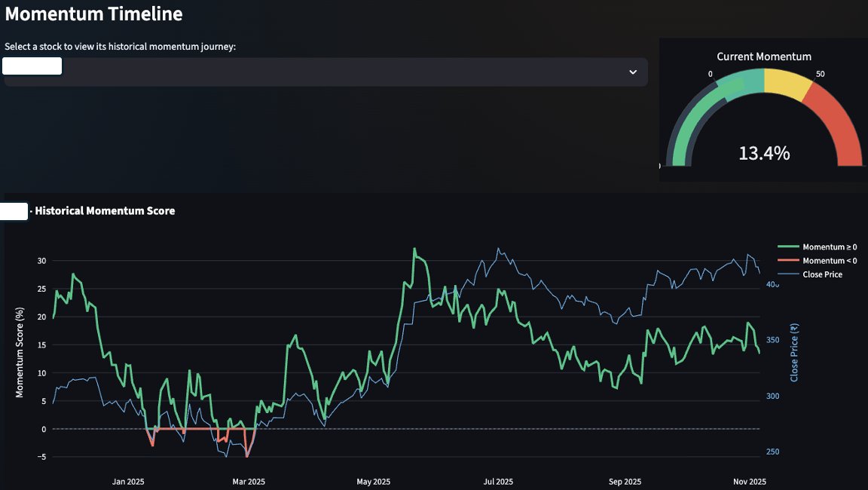Click the "13.4%" momentum reading
This screenshot has width=868, height=490.
pyautogui.click(x=765, y=152)
